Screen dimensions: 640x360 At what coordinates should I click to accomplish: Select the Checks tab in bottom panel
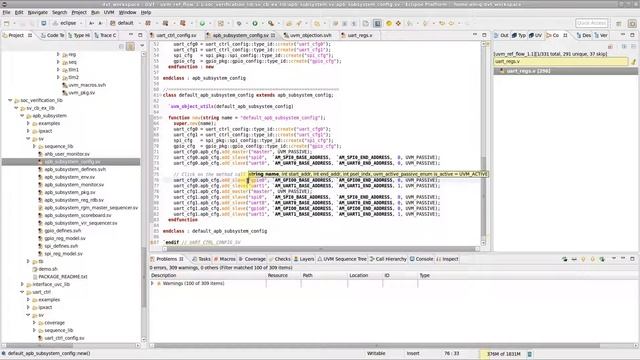pos(280,259)
